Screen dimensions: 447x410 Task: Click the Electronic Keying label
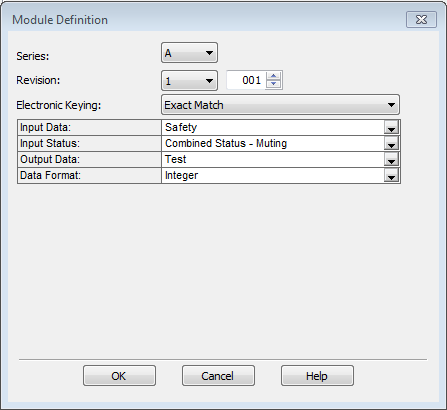[x=59, y=105]
